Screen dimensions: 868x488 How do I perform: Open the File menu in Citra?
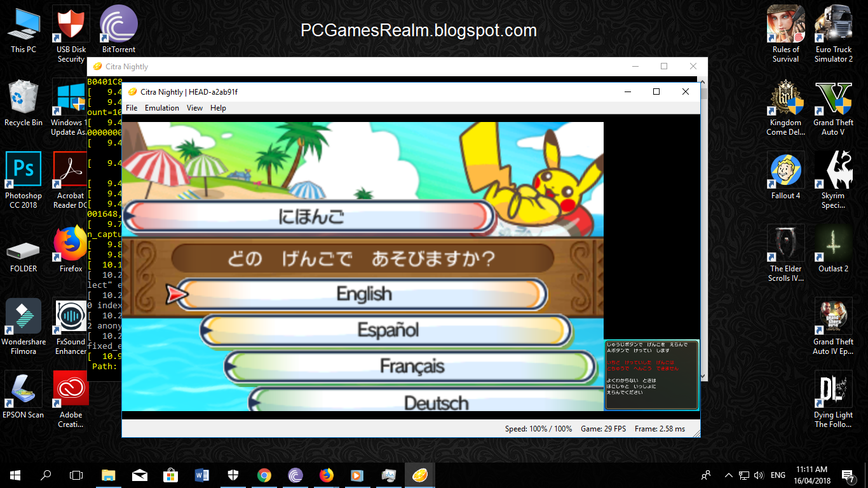tap(132, 108)
